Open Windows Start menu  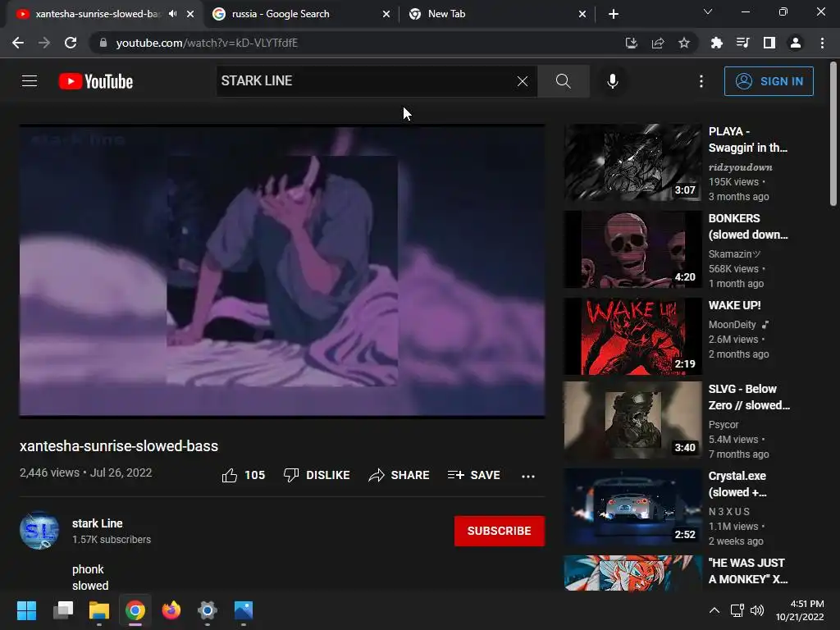point(26,610)
